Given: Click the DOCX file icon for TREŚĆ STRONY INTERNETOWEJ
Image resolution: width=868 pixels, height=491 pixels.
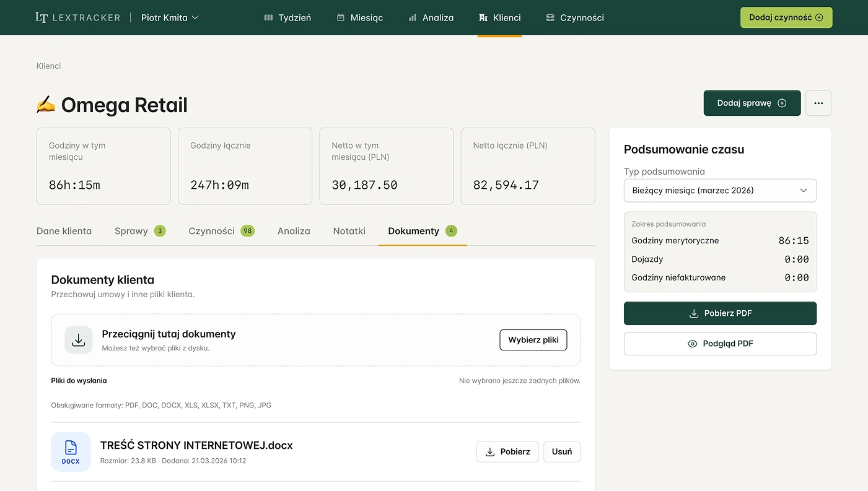Looking at the screenshot, I should click(x=71, y=451).
